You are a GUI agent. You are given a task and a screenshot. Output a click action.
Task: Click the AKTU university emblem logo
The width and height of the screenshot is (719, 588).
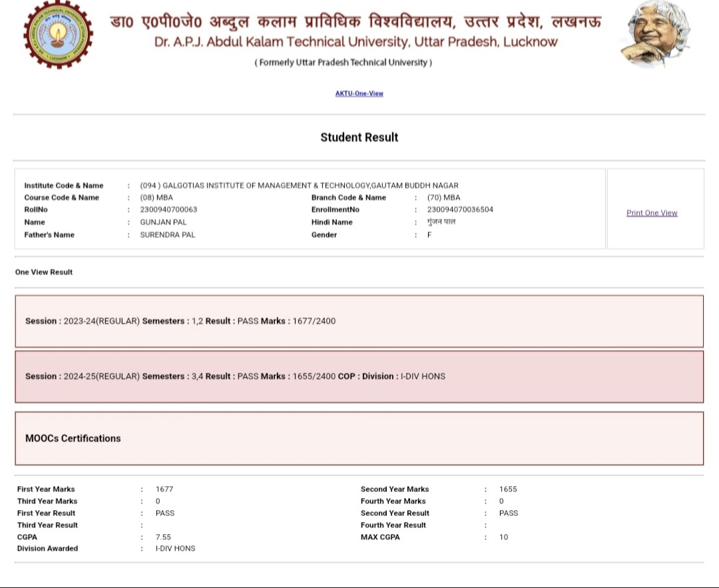click(59, 35)
